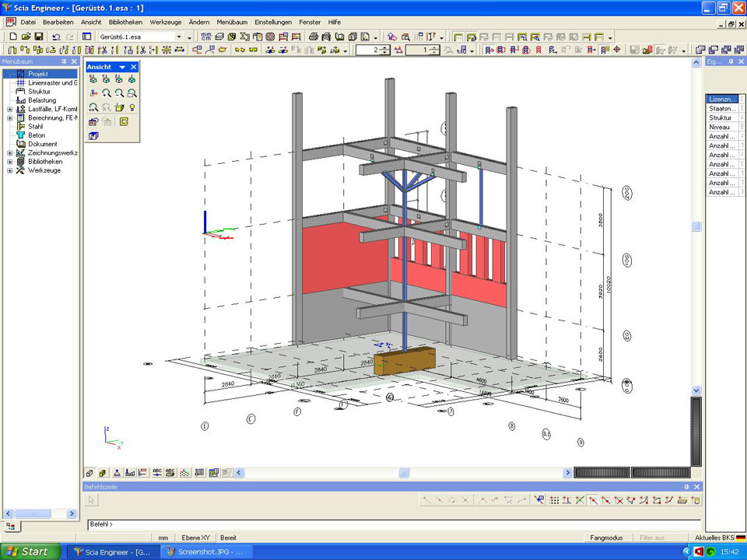This screenshot has height=560, width=747.
Task: Toggle the Fangmodus status bar field
Action: [x=605, y=537]
